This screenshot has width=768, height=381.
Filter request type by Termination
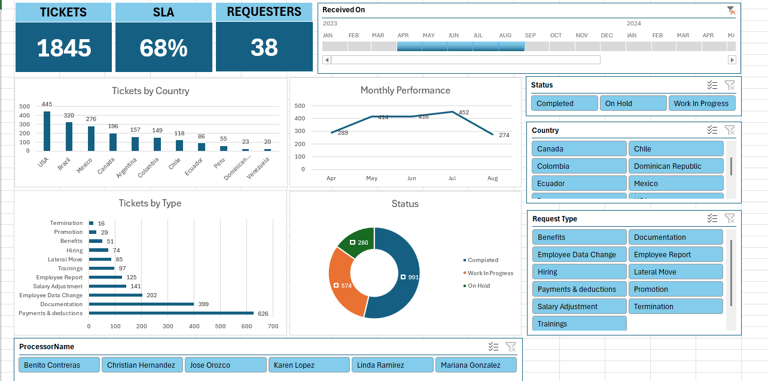676,307
